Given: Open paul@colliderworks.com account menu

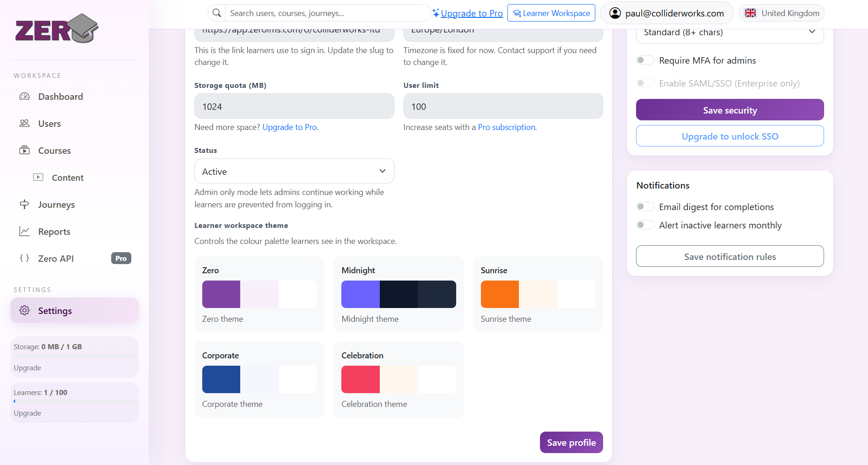Looking at the screenshot, I should click(x=667, y=13).
